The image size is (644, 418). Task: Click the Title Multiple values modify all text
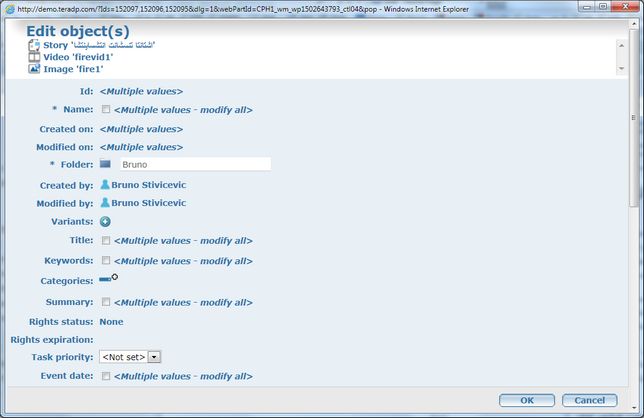click(183, 241)
